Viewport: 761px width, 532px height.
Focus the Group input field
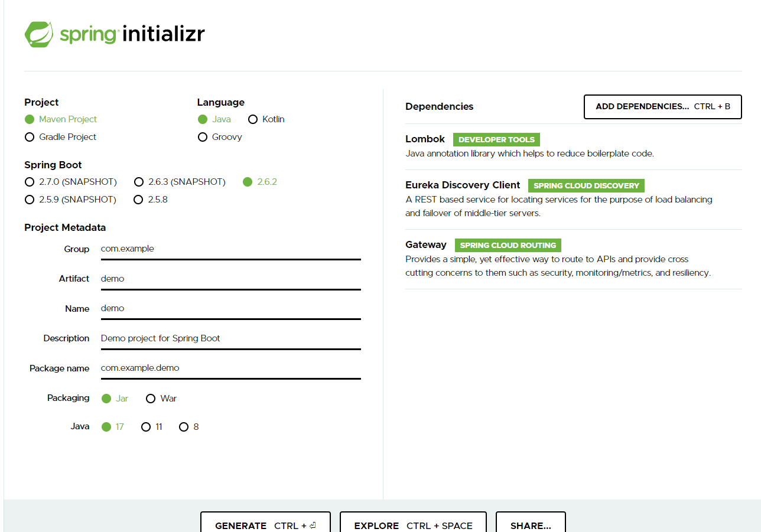click(230, 249)
